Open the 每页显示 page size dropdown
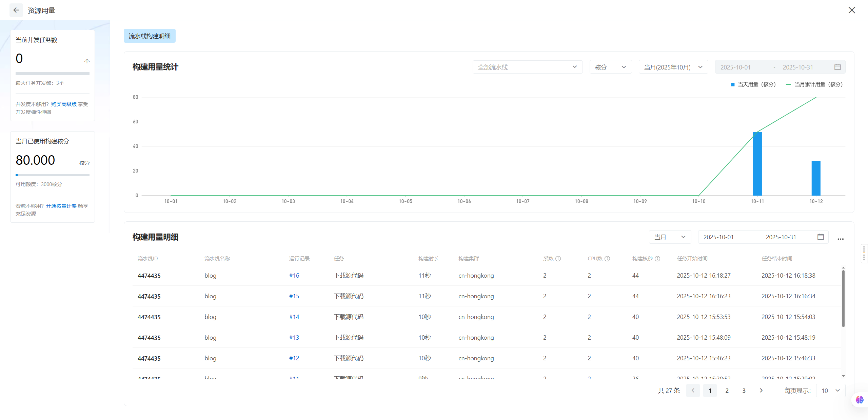Image resolution: width=868 pixels, height=420 pixels. click(830, 391)
